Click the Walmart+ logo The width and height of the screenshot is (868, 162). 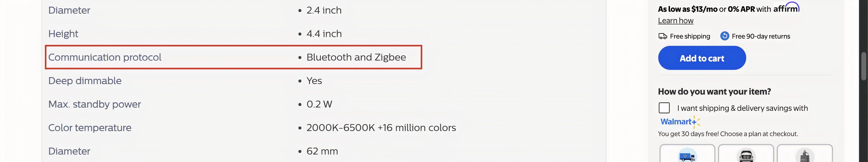(x=680, y=122)
